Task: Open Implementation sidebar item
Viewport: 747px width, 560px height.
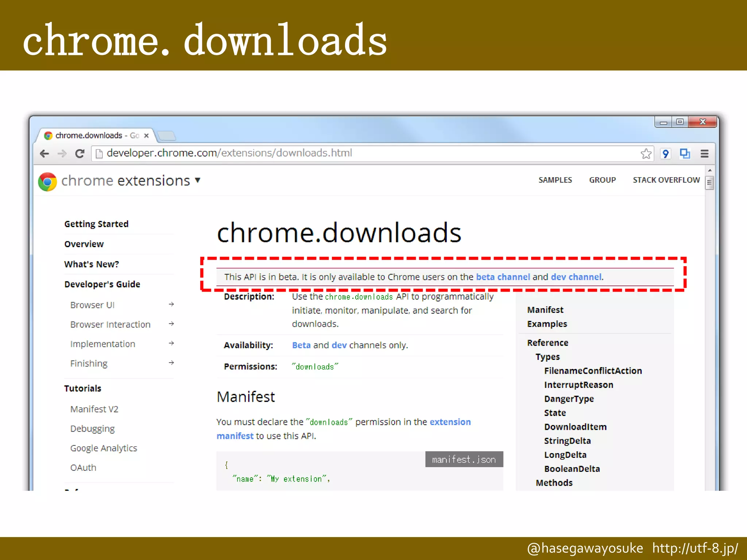Action: pos(102,344)
